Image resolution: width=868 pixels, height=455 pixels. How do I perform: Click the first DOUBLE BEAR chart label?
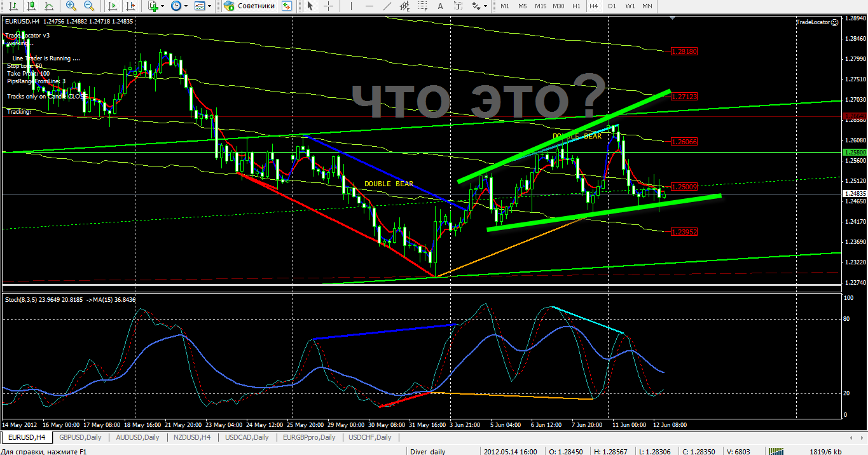point(389,184)
